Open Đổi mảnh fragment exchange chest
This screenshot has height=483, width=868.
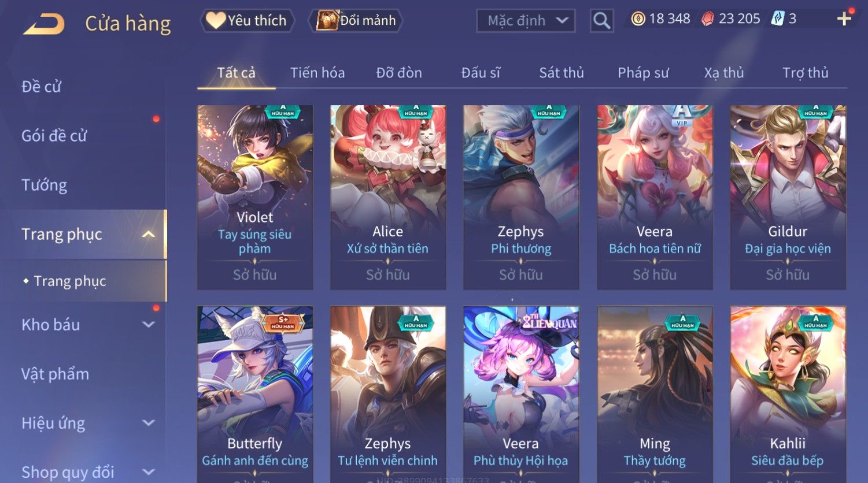click(357, 21)
